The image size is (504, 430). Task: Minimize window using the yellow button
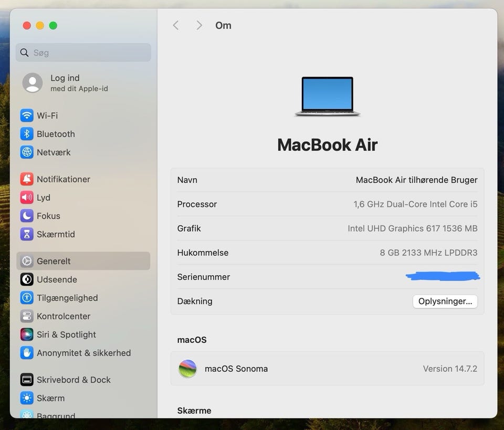[40, 25]
